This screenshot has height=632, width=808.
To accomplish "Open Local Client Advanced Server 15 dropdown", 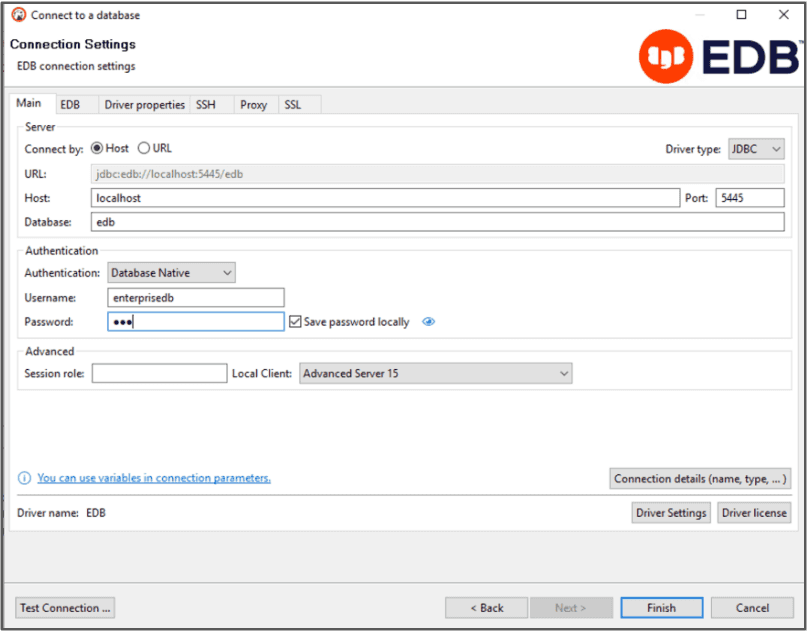I will (x=435, y=373).
